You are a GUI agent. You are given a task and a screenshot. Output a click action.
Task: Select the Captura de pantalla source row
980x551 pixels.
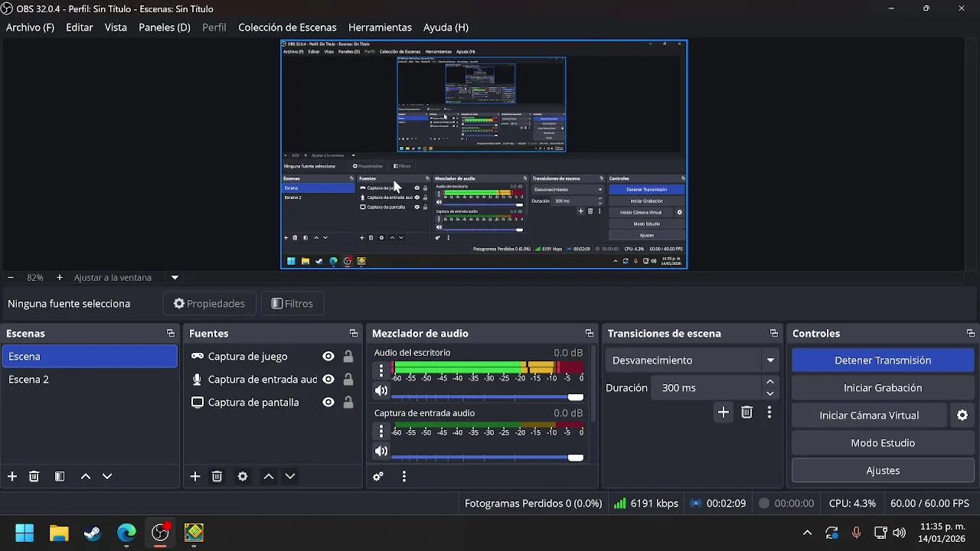272,403
